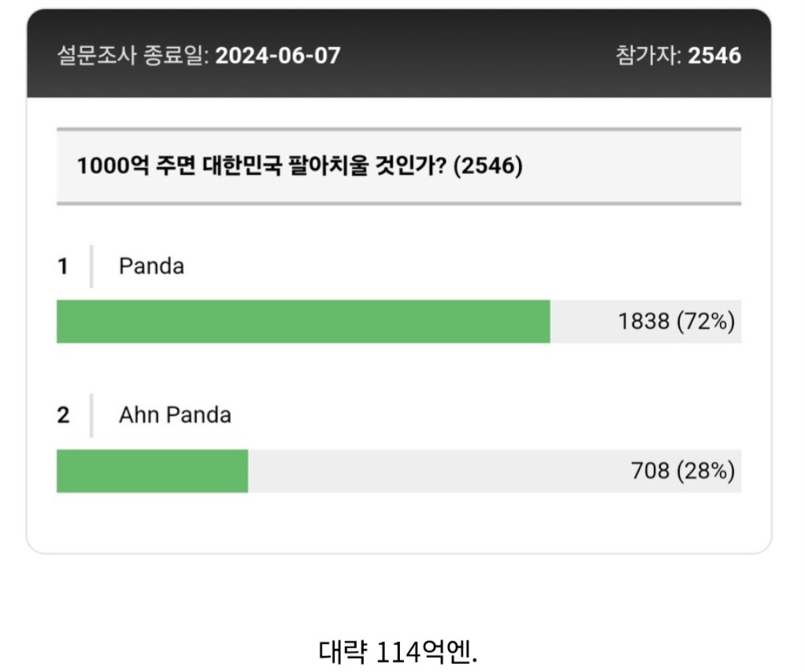Choose the Panda option label
Screen dimensions: 805x672
coord(151,266)
